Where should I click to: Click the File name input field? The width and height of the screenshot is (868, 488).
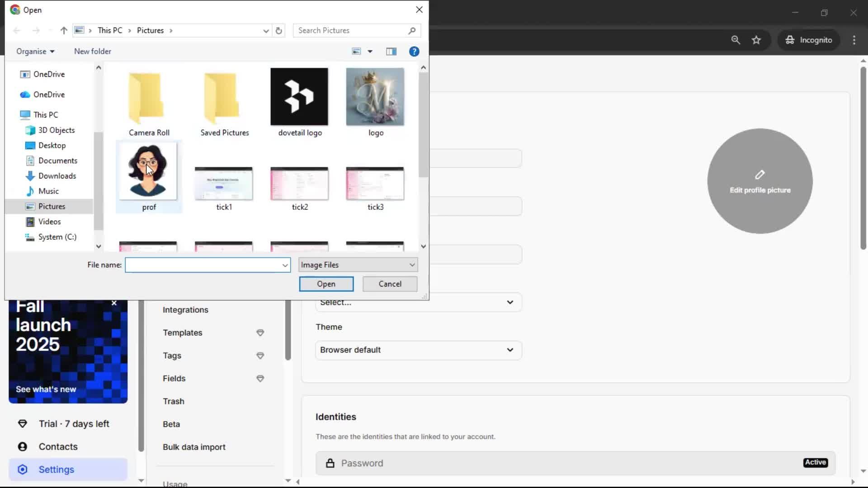203,265
